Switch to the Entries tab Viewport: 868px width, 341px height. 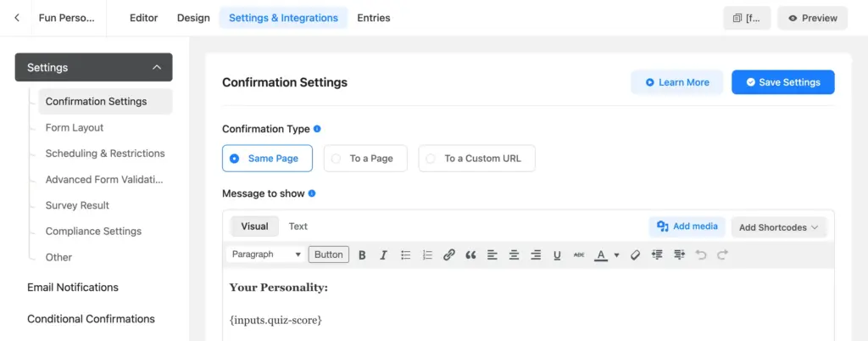[374, 18]
